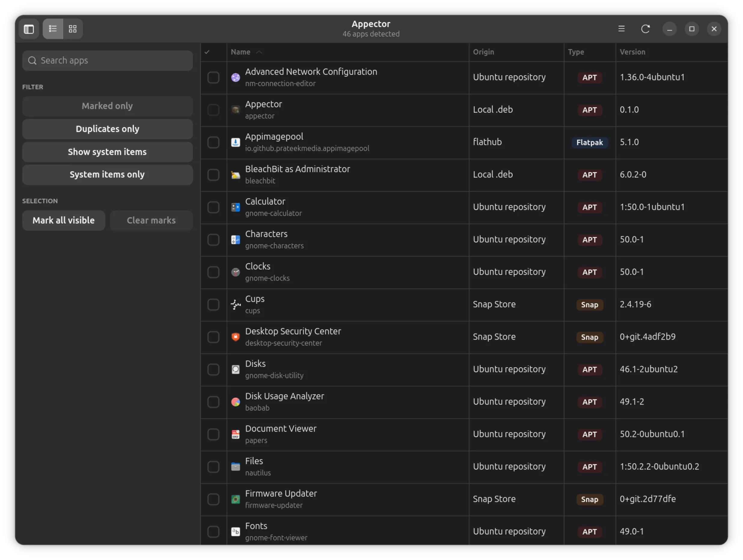The height and width of the screenshot is (560, 743).
Task: Select the Fonts gnome-font-viewer row
Action: tap(464, 531)
